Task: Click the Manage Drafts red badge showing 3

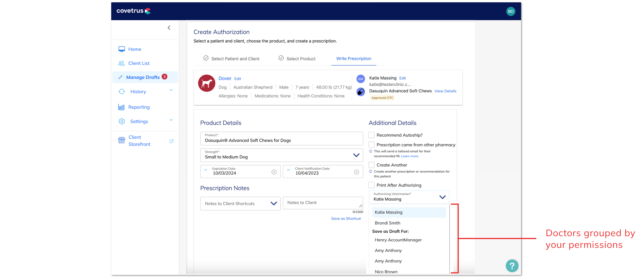Action: click(165, 77)
